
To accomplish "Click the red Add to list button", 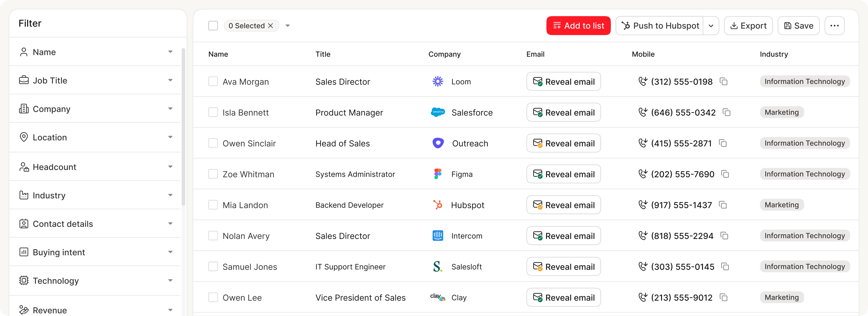I will (x=578, y=26).
